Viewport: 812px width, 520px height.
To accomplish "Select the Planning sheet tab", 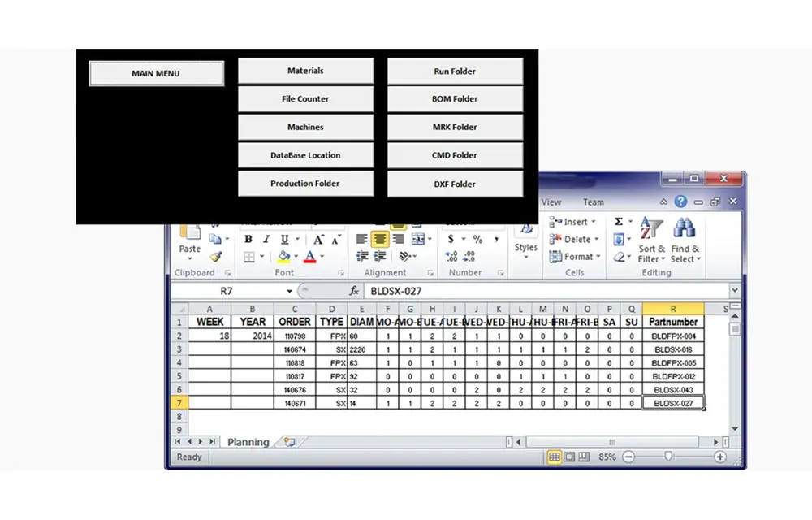I will [x=248, y=442].
